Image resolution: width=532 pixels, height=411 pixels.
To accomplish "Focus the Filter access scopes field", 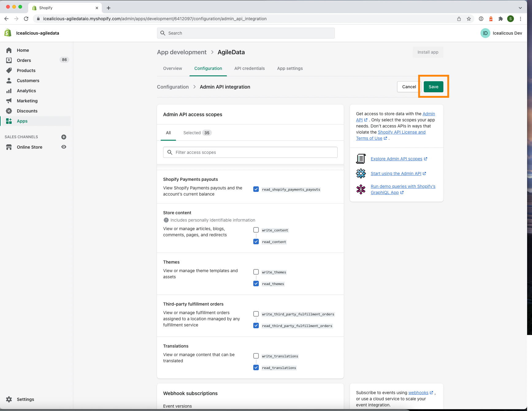I will coord(250,152).
